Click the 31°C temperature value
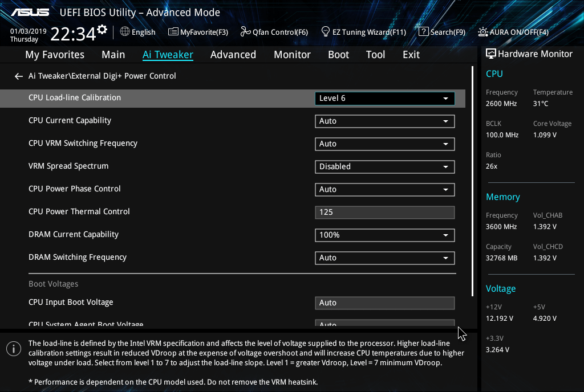The height and width of the screenshot is (392, 584). (x=541, y=104)
